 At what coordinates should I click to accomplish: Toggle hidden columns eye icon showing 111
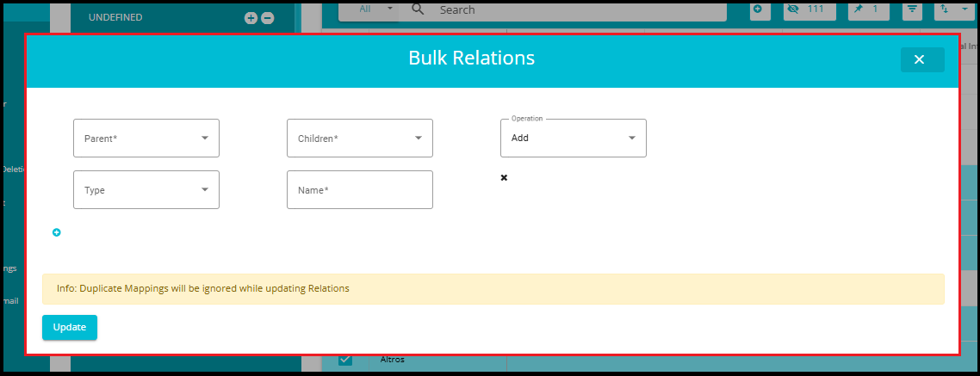(810, 9)
